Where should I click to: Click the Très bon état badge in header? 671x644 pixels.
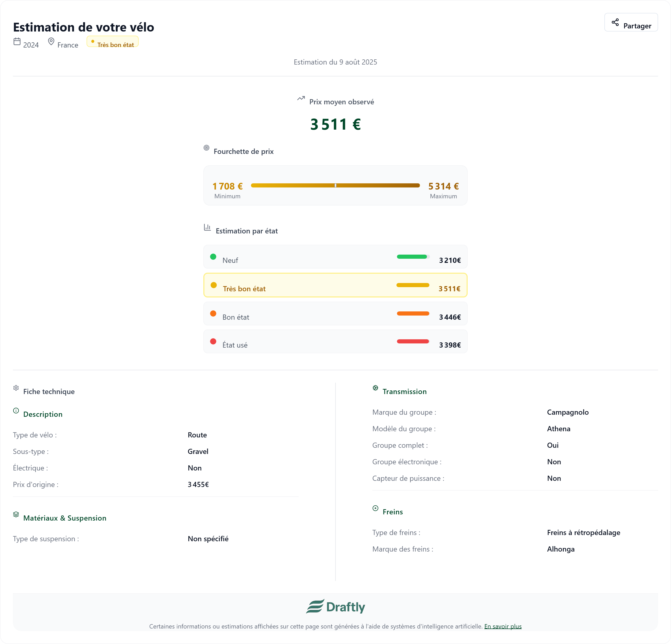[112, 42]
